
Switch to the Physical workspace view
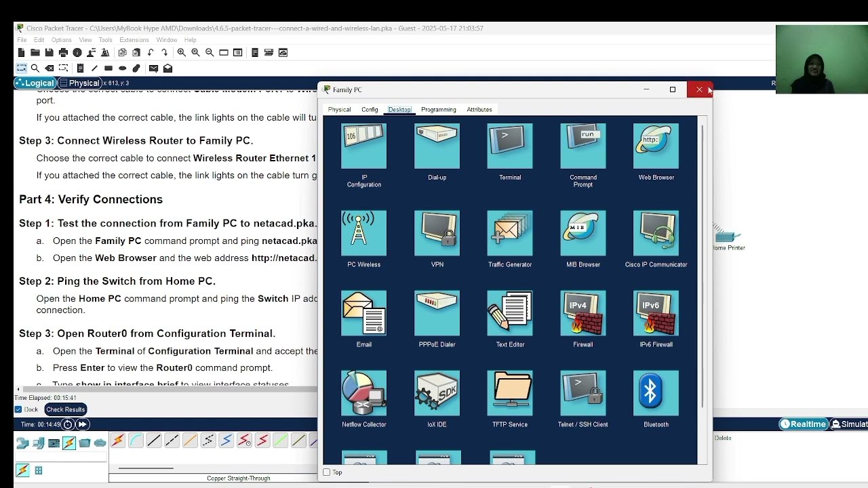coord(79,83)
